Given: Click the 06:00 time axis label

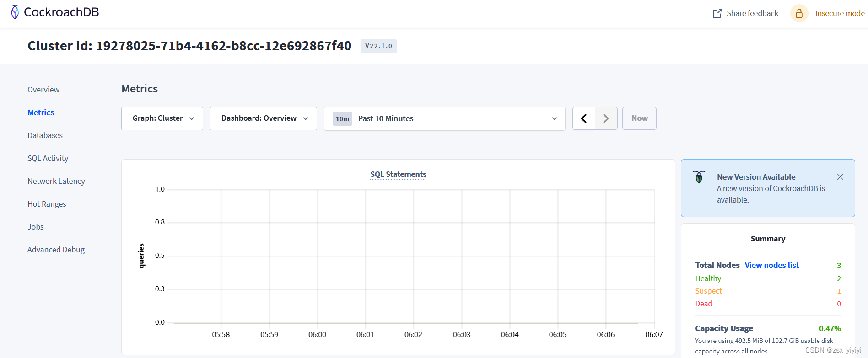Looking at the screenshot, I should pyautogui.click(x=317, y=335).
